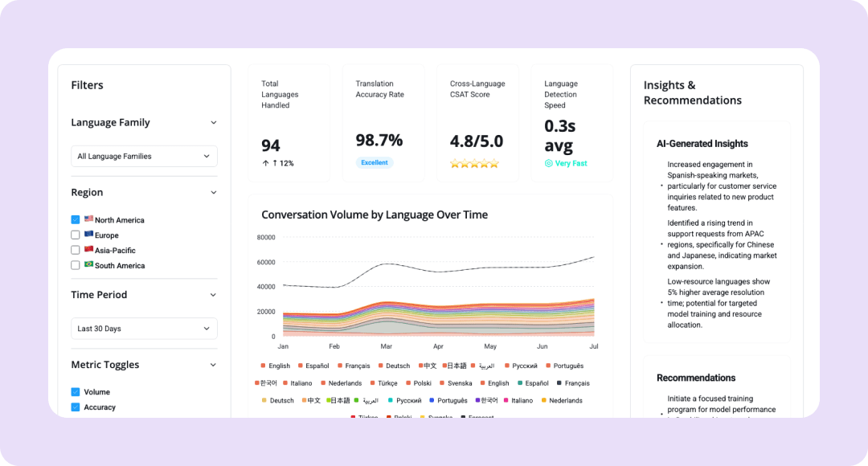The width and height of the screenshot is (868, 466).
Task: Click the five-star rating under CSAT Score
Action: coord(474,164)
